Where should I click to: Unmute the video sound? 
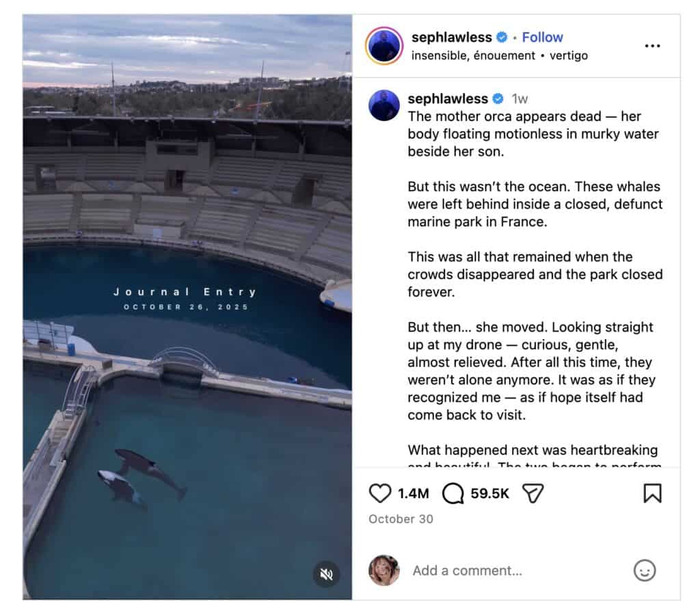point(327,574)
